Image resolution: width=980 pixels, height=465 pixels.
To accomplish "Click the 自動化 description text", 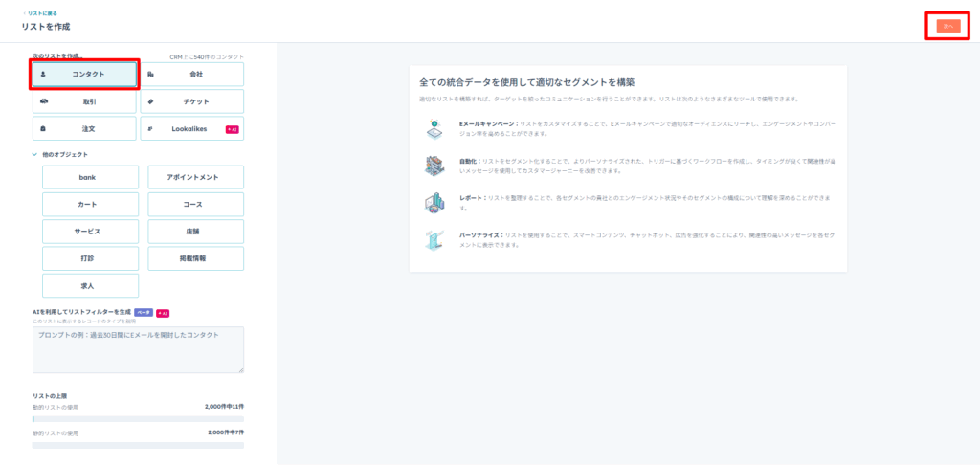I will click(x=647, y=166).
